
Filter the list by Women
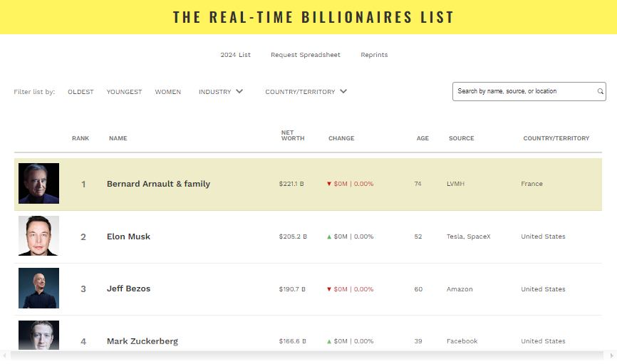point(168,92)
